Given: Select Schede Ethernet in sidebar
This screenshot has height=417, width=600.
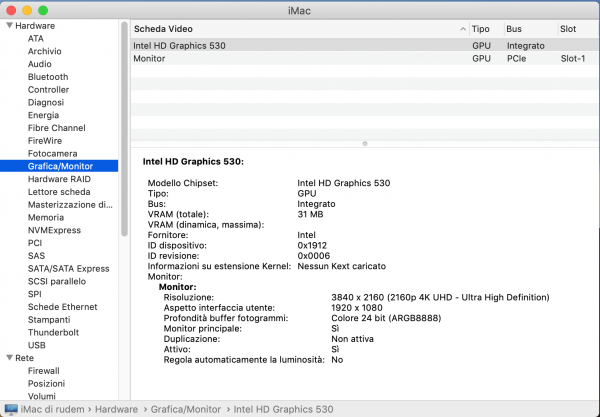Looking at the screenshot, I should (x=62, y=307).
